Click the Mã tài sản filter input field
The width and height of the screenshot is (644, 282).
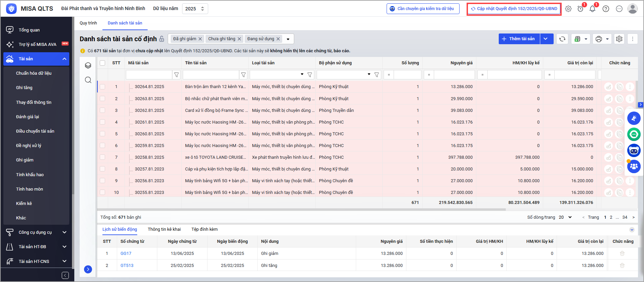[149, 75]
